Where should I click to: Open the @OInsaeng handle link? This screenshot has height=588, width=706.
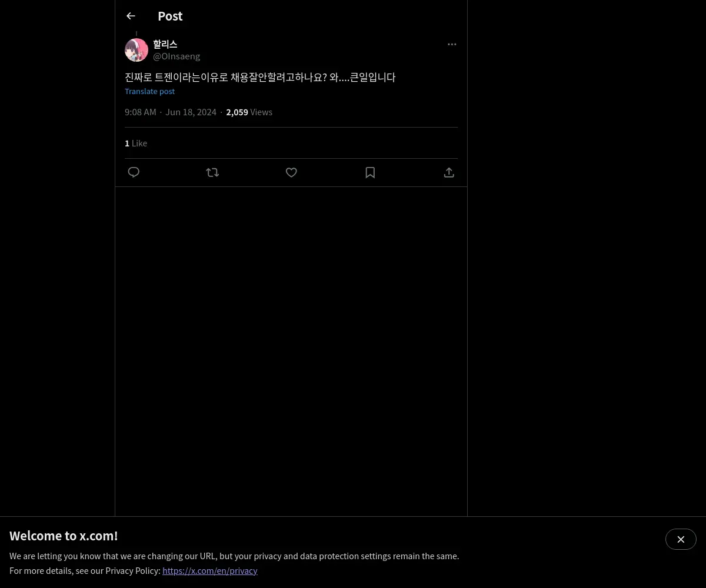coord(176,56)
